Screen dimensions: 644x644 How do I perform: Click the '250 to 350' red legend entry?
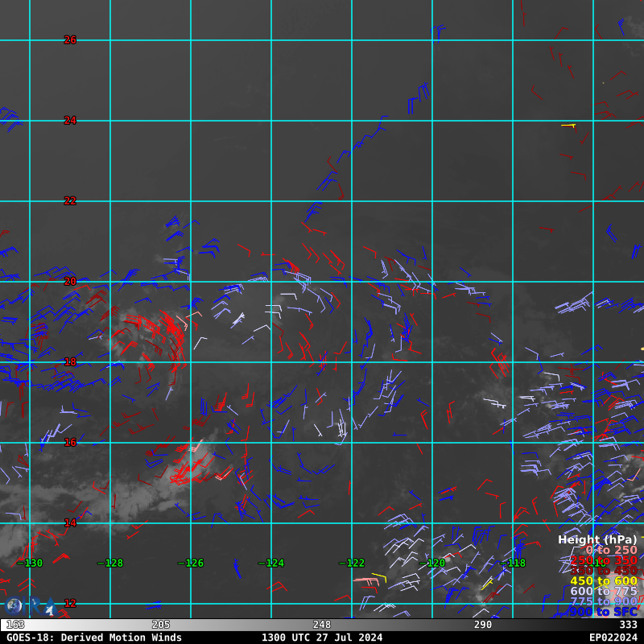pos(603,560)
